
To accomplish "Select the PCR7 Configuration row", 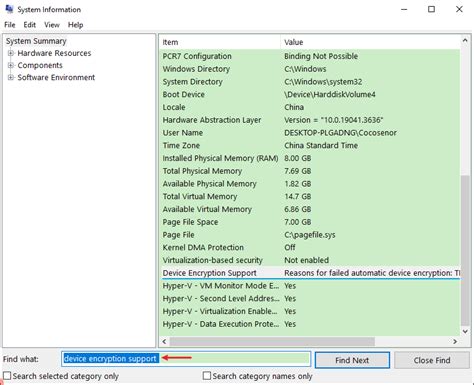I will tap(310, 56).
